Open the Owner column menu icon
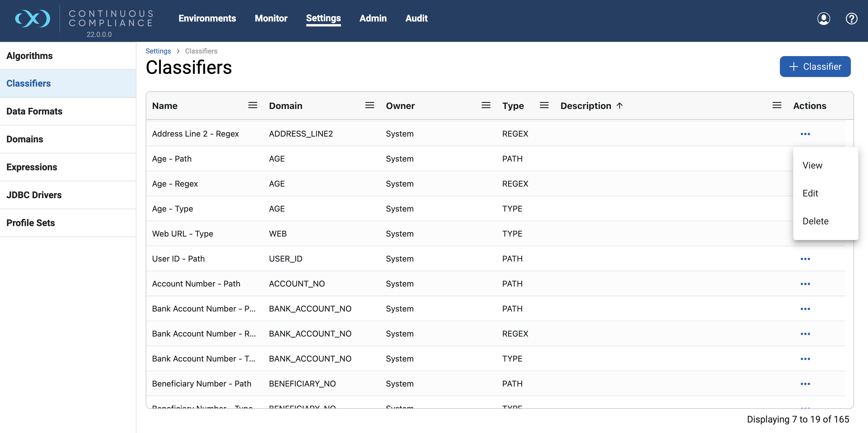Viewport: 868px width, 433px height. (486, 105)
